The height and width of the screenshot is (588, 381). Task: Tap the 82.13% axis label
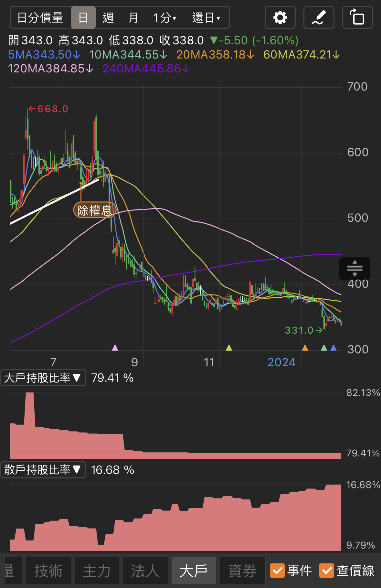click(x=363, y=392)
